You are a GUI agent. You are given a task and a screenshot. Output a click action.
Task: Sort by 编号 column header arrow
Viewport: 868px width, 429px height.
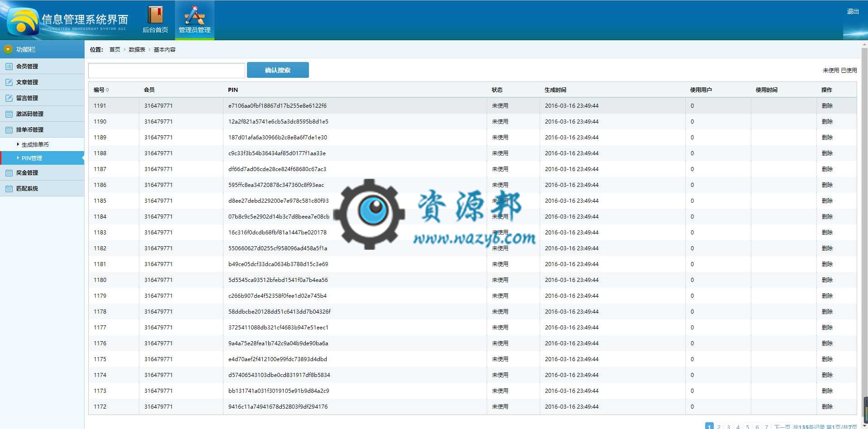pos(108,90)
